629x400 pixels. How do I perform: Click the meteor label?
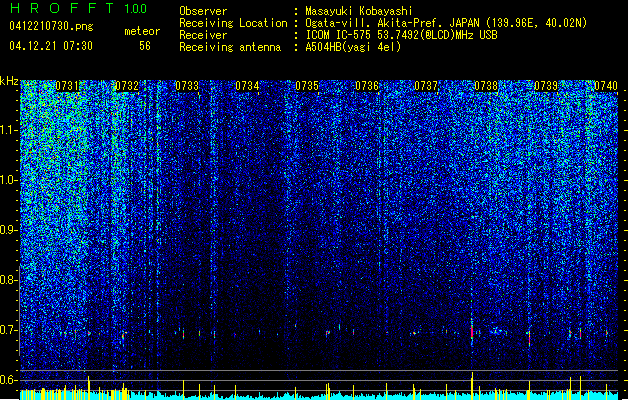[x=142, y=31]
